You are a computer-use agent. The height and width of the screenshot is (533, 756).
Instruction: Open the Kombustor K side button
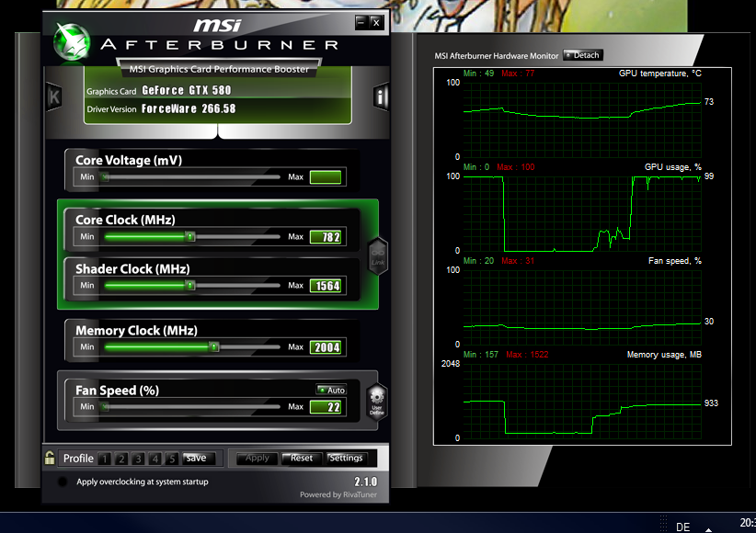[54, 96]
